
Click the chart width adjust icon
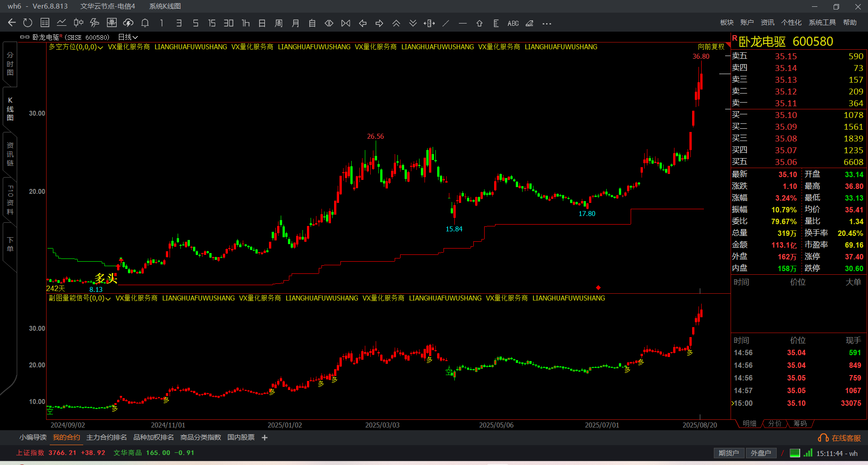pyautogui.click(x=429, y=23)
